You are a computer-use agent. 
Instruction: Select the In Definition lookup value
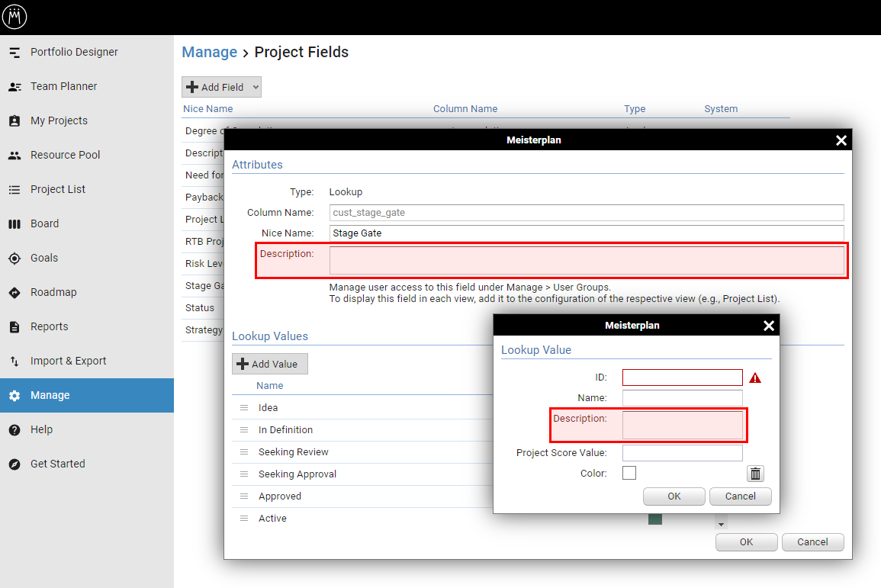pyautogui.click(x=285, y=429)
